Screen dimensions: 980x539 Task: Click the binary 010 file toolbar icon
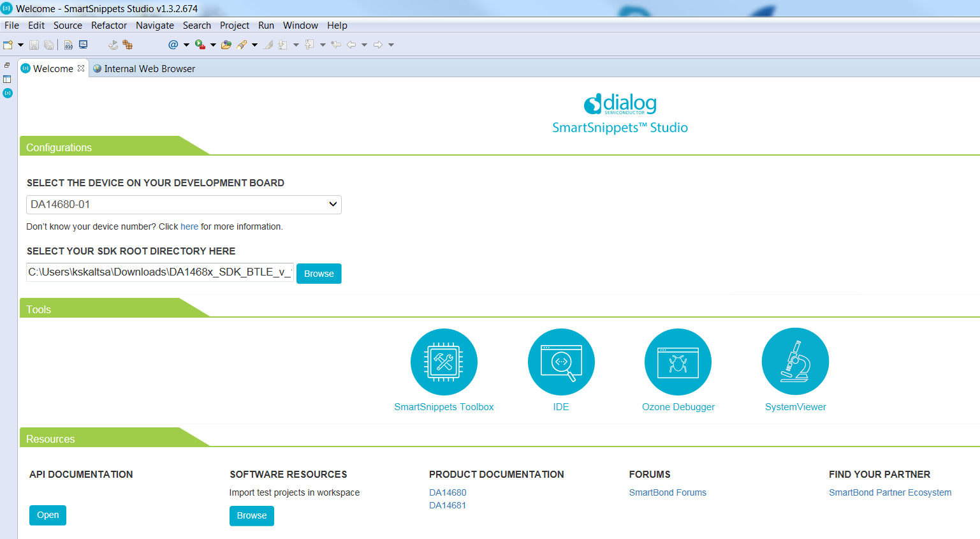[68, 45]
